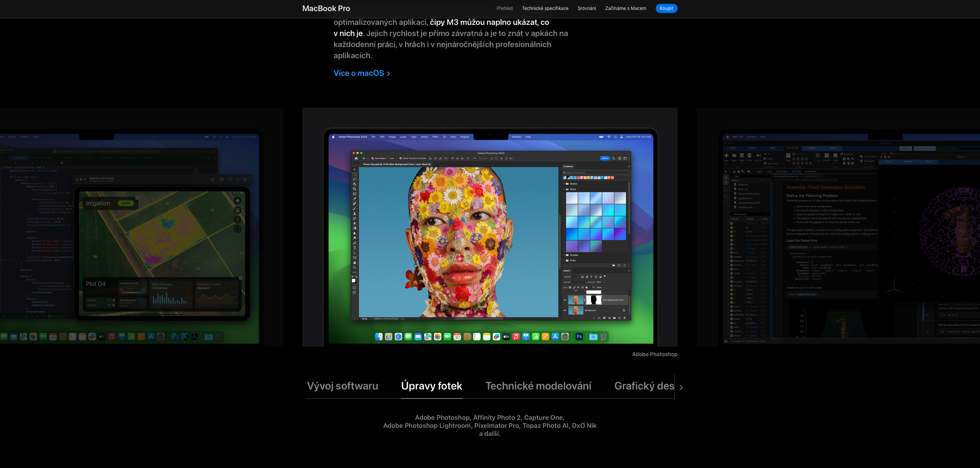The width and height of the screenshot is (980, 468).
Task: Switch to Technické modelování tab
Action: pyautogui.click(x=538, y=386)
